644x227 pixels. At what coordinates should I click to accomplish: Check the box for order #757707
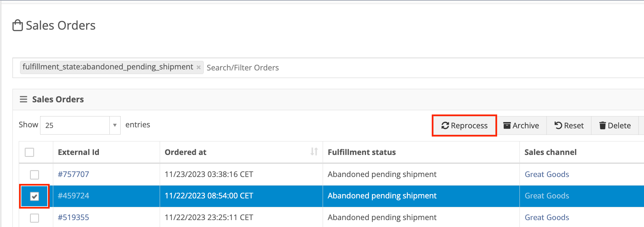(34, 174)
